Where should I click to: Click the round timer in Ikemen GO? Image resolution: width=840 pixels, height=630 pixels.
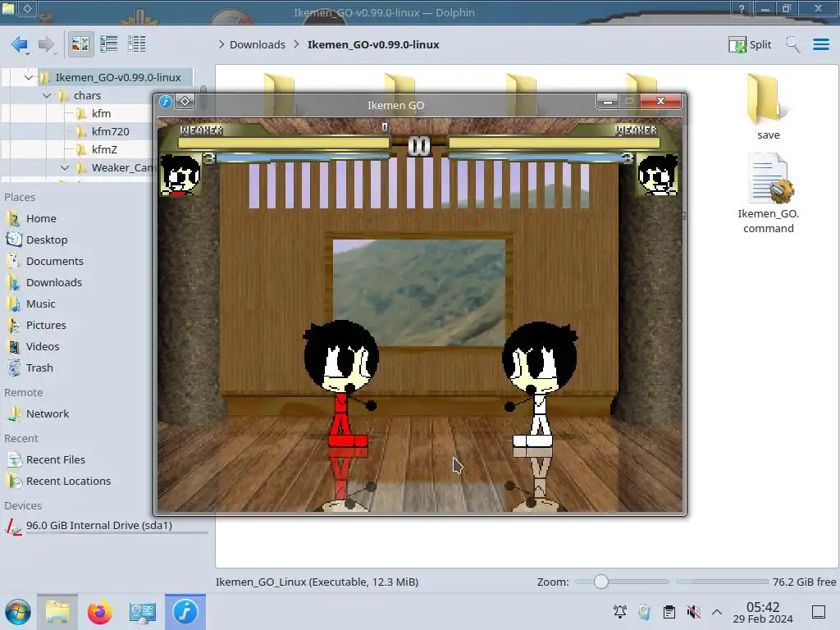pos(419,146)
